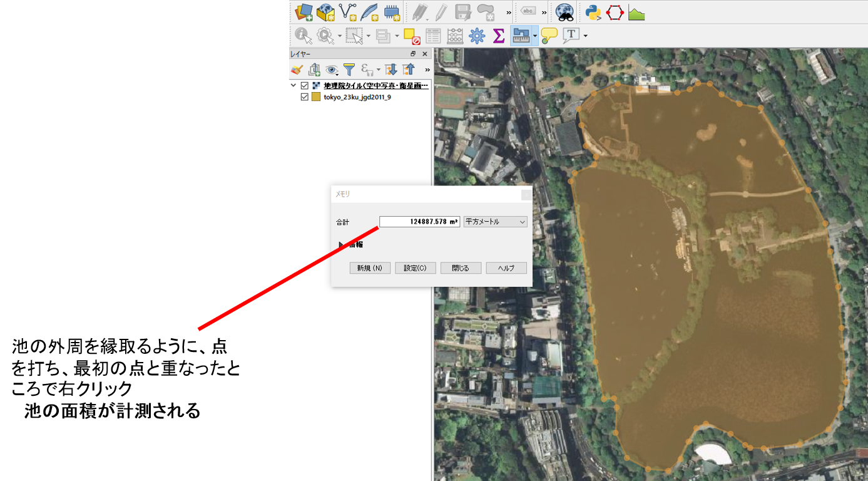The image size is (868, 481).
Task: Click the Add Polygon Feature icon
Action: 485,12
